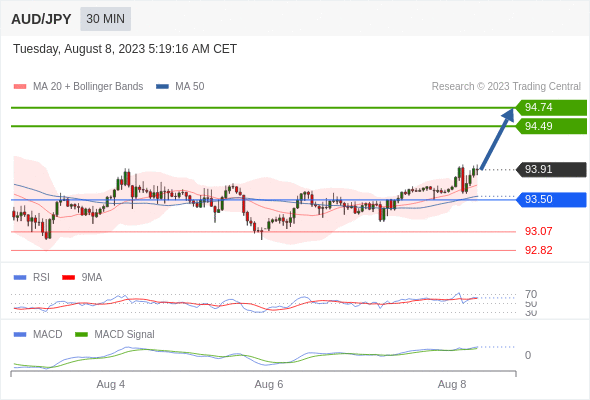The width and height of the screenshot is (590, 400).
Task: Click the RSI 70 axis value
Action: pos(531,294)
